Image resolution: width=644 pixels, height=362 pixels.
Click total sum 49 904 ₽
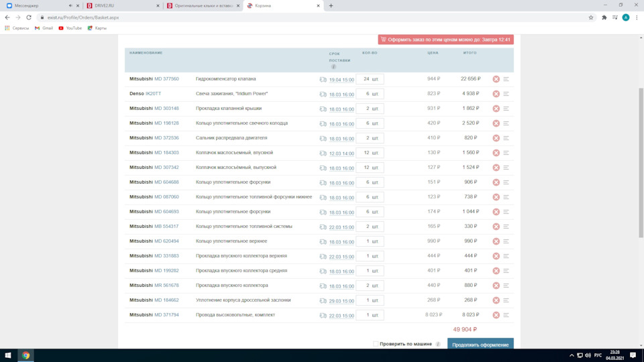[x=465, y=329]
